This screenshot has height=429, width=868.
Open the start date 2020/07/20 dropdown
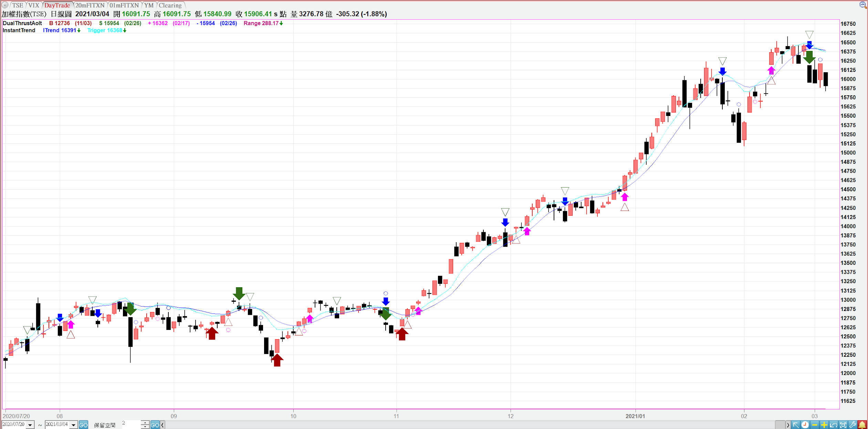pyautogui.click(x=30, y=425)
